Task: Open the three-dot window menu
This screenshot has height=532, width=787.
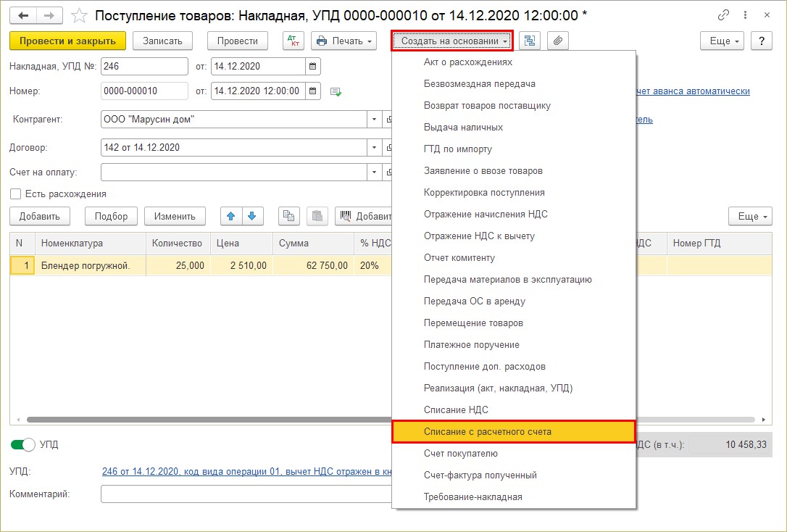Action: click(x=746, y=15)
